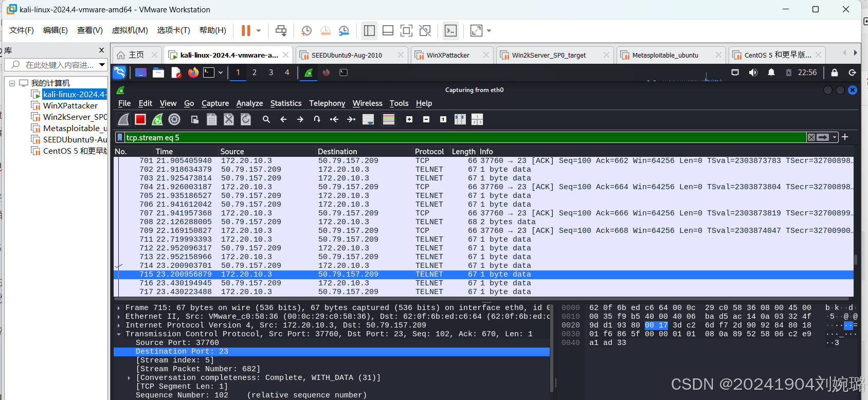868x400 pixels.
Task: Toggle the VMware thumbnail bar view
Action: pyautogui.click(x=388, y=31)
